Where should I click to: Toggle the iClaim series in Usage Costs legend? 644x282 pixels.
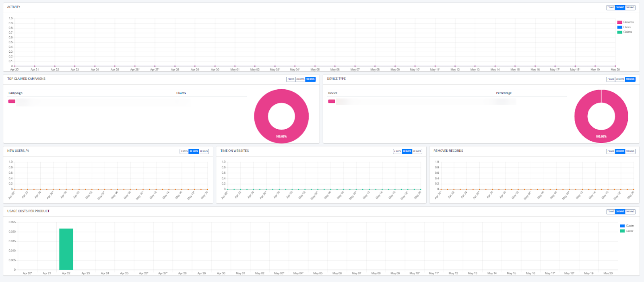(x=627, y=226)
